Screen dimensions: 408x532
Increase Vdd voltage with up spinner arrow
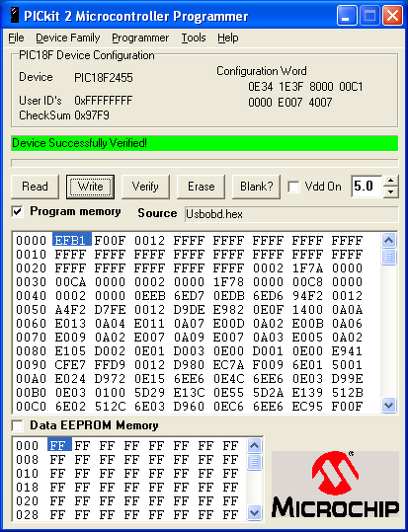tap(390, 181)
